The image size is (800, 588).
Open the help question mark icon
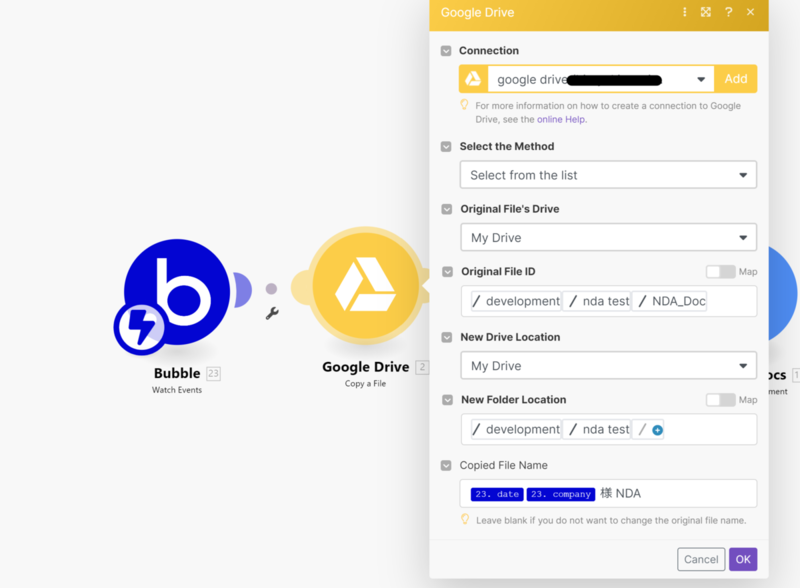point(729,12)
